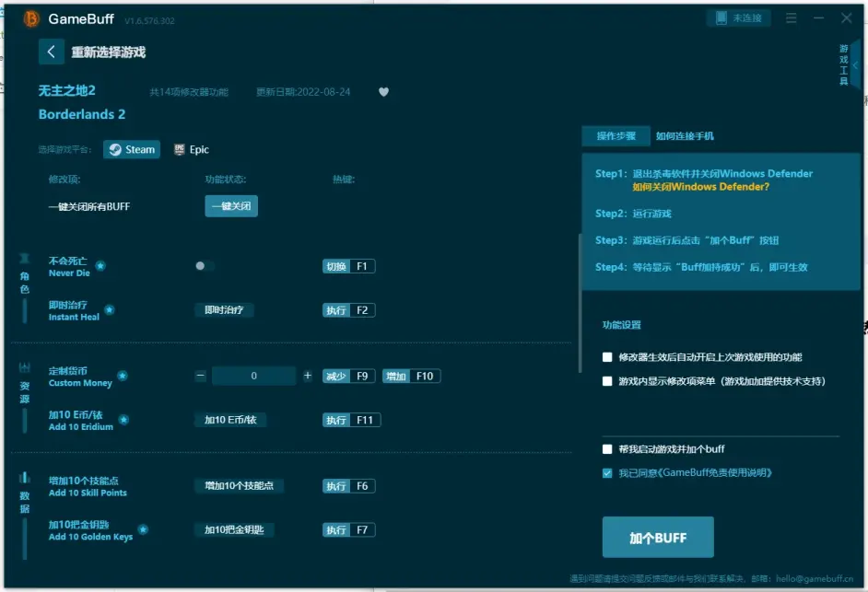Click the F10 increase hotkey button
Image resolution: width=868 pixels, height=592 pixels.
(x=411, y=377)
